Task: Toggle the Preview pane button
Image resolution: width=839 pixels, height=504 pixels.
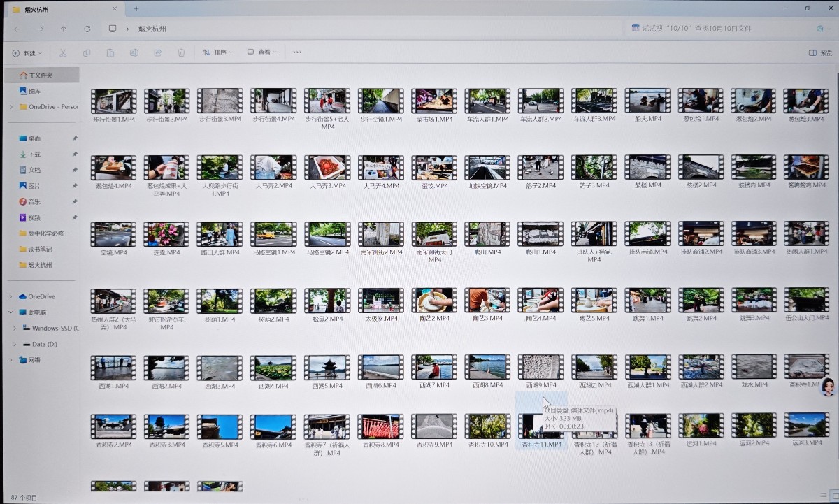Action: (x=820, y=52)
